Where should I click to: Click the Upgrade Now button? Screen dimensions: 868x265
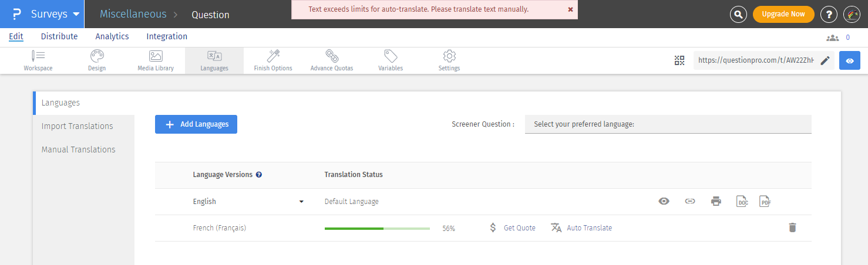[783, 14]
